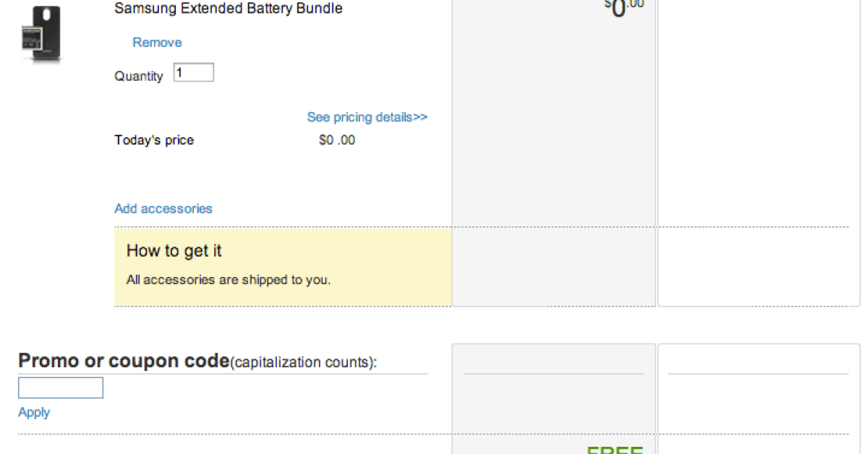Remove the Samsung Extended Battery Bundle

[157, 43]
